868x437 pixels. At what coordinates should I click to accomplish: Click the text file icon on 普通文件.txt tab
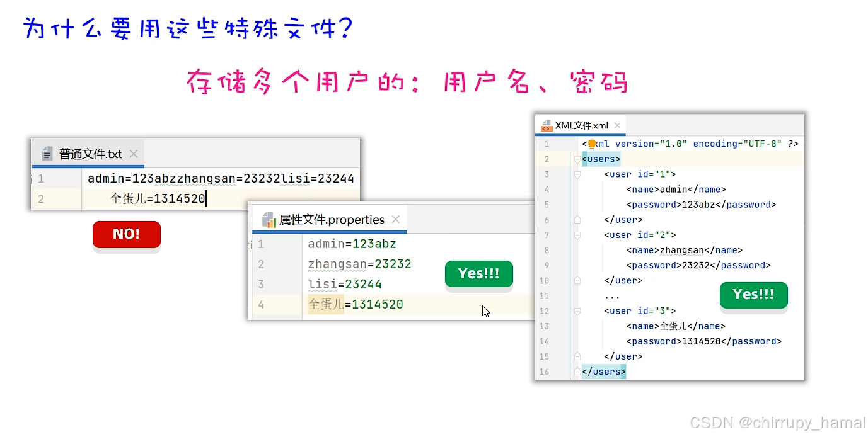click(47, 154)
